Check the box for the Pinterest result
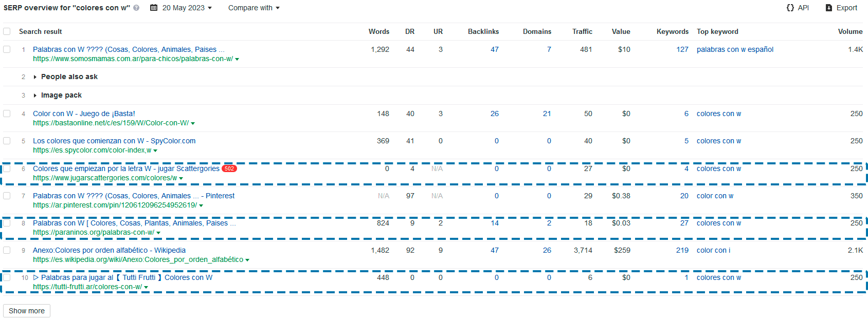Screen dimensions: 868x320 coord(7,196)
